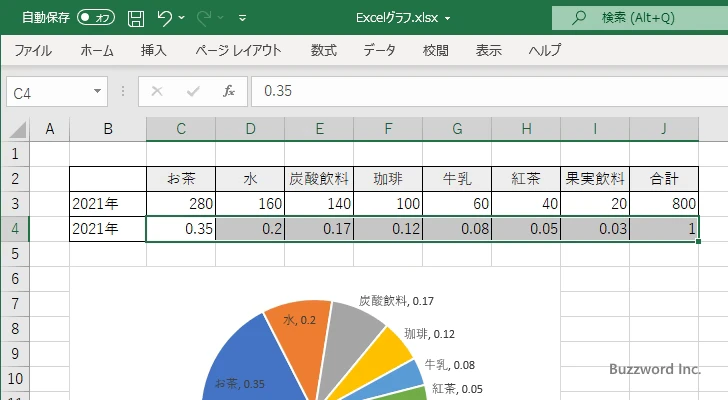Select row 3 header
The width and height of the screenshot is (728, 400).
click(x=15, y=203)
